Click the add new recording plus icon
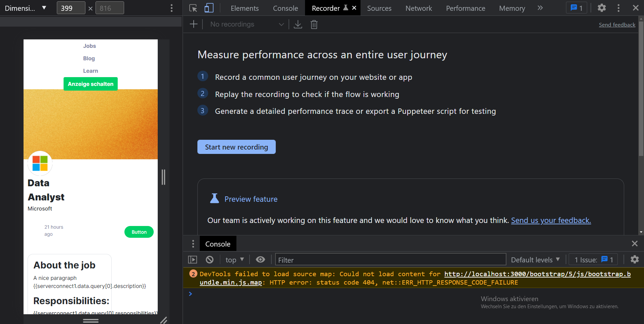The height and width of the screenshot is (324, 644). [194, 24]
